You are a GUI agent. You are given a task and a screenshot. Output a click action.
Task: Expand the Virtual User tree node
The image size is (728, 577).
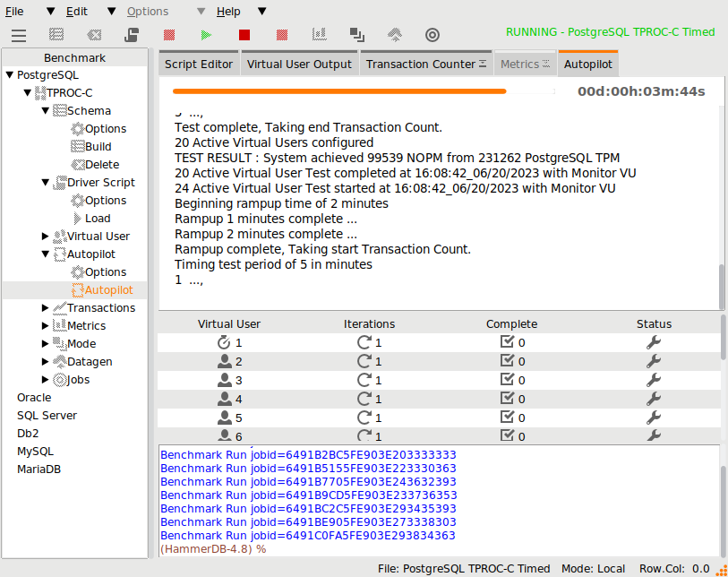[45, 236]
